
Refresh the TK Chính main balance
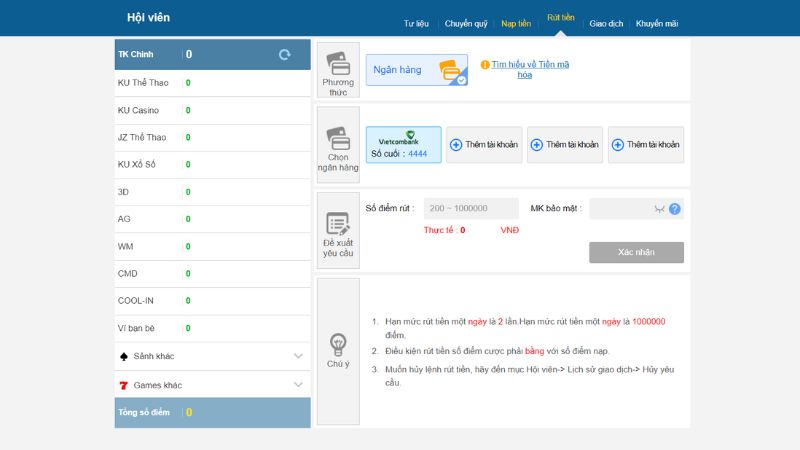pyautogui.click(x=284, y=55)
